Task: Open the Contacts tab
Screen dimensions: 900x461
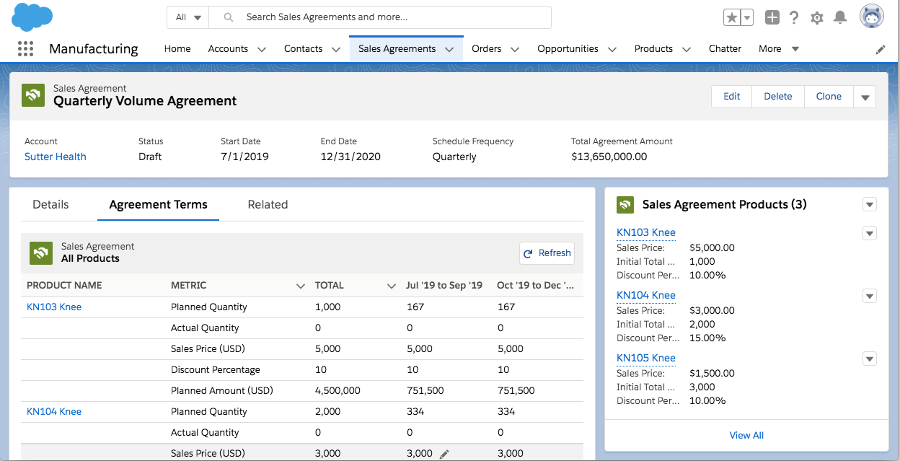Action: click(303, 49)
